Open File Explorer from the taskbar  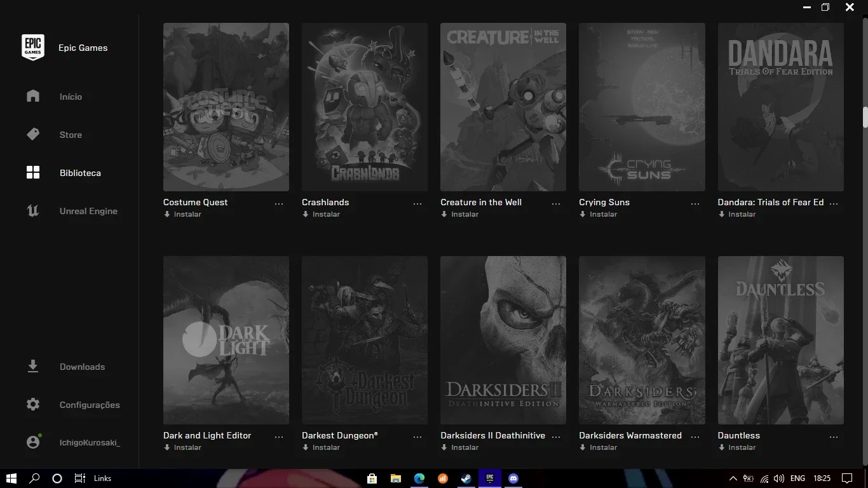pos(396,478)
